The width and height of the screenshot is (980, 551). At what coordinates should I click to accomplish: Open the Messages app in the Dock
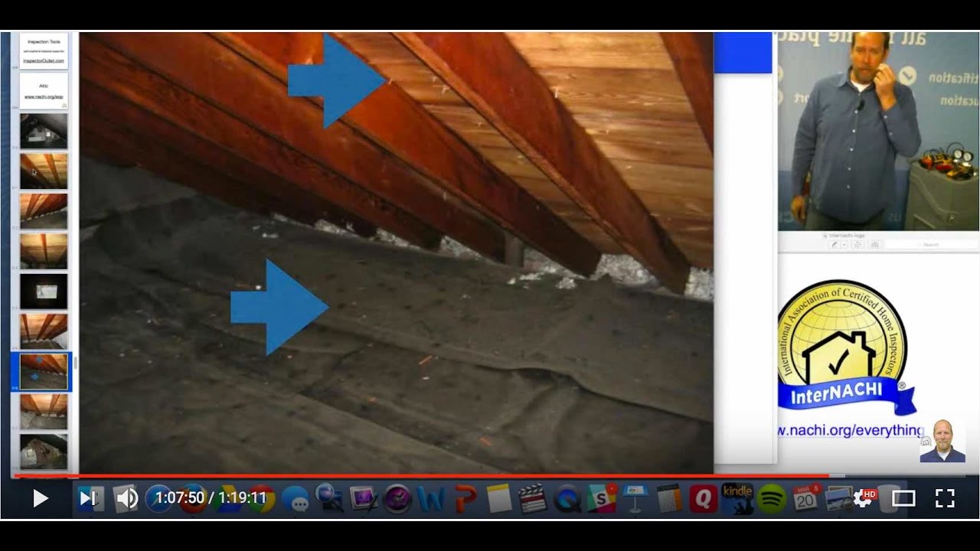pos(296,500)
